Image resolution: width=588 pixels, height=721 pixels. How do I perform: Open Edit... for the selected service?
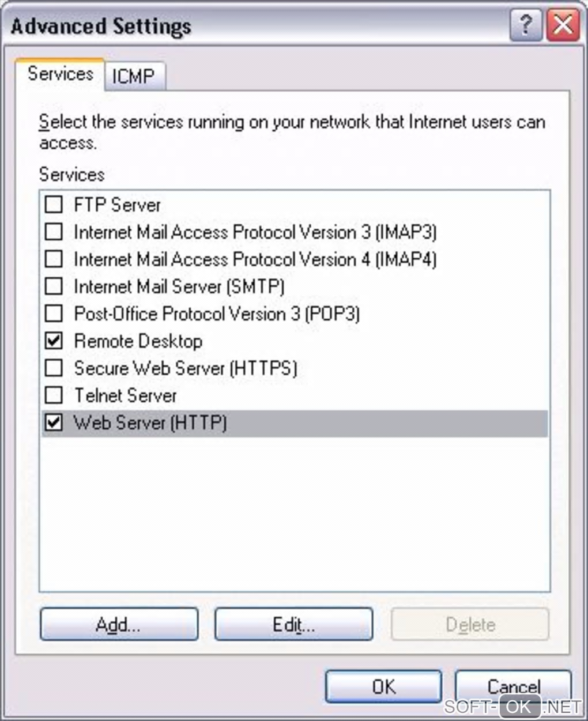coord(293,624)
